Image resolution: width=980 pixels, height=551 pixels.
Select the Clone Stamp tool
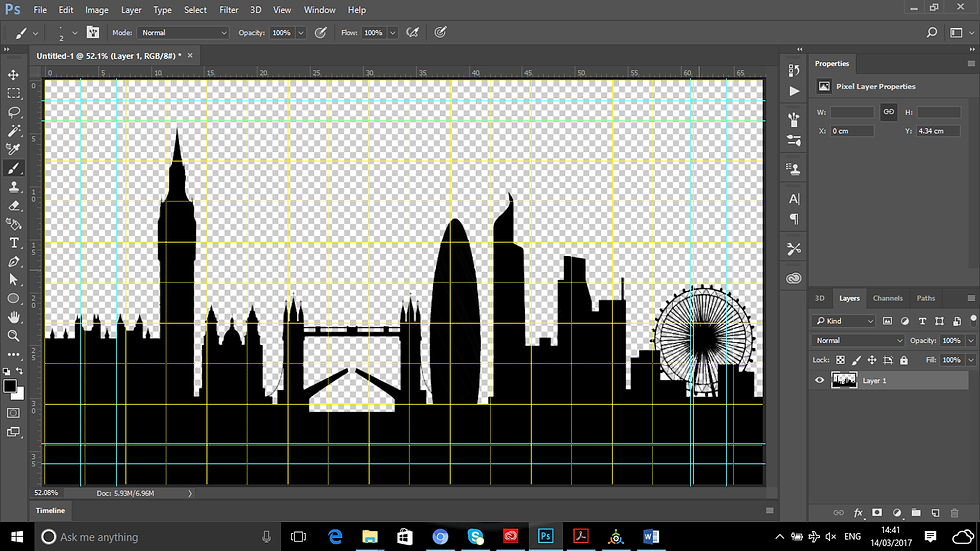click(x=13, y=187)
